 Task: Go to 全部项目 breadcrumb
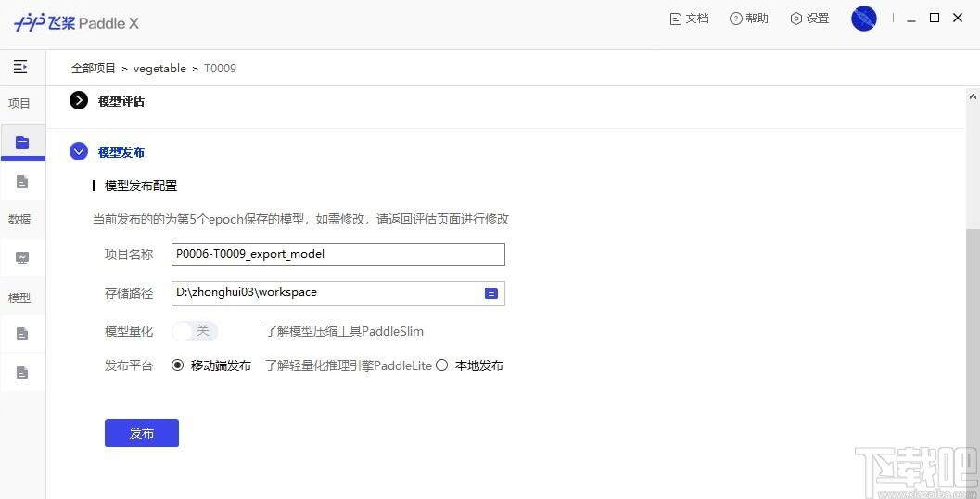pos(94,68)
